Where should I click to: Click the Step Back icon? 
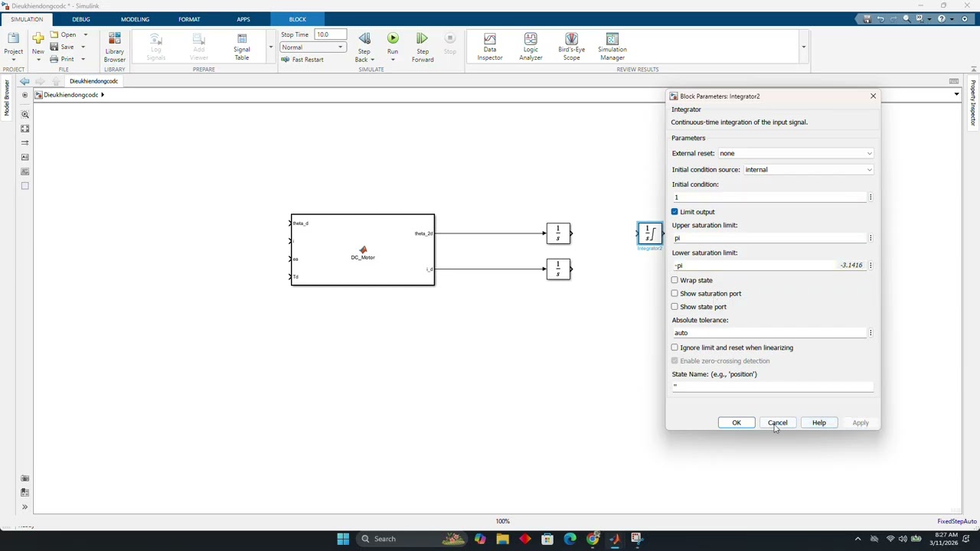click(x=364, y=38)
